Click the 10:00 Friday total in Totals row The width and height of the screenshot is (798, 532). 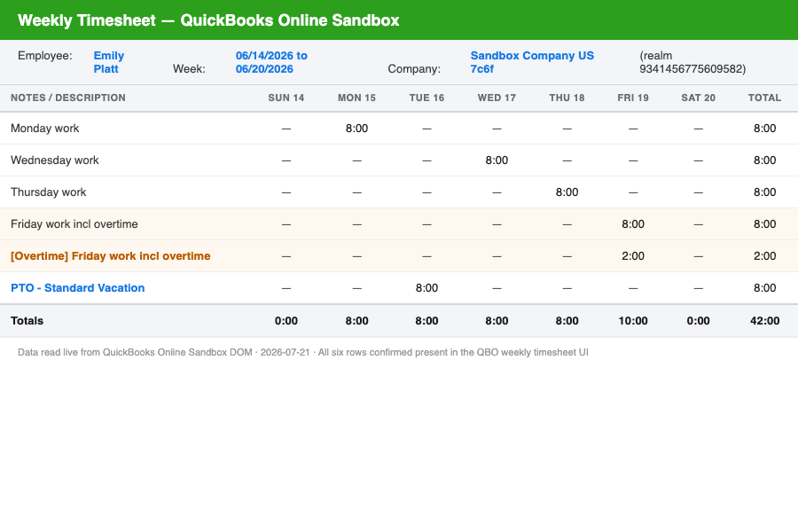(x=633, y=321)
